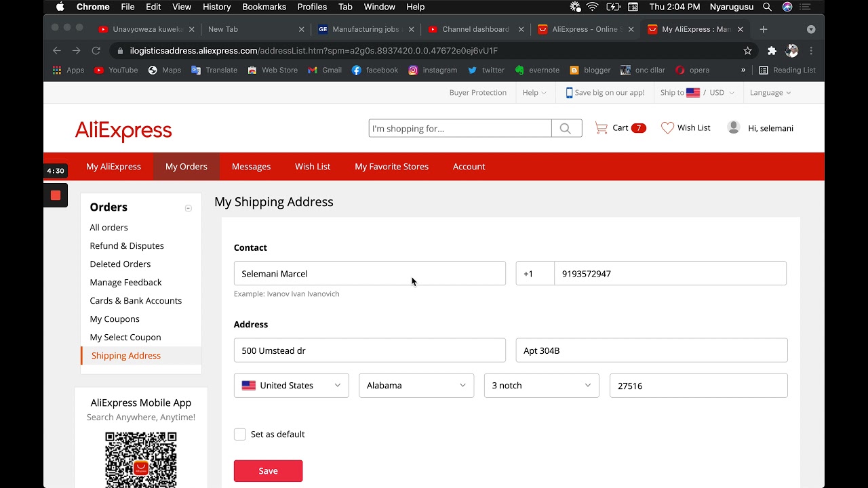Switch to the Manufacturing jobs tab

tap(366, 29)
